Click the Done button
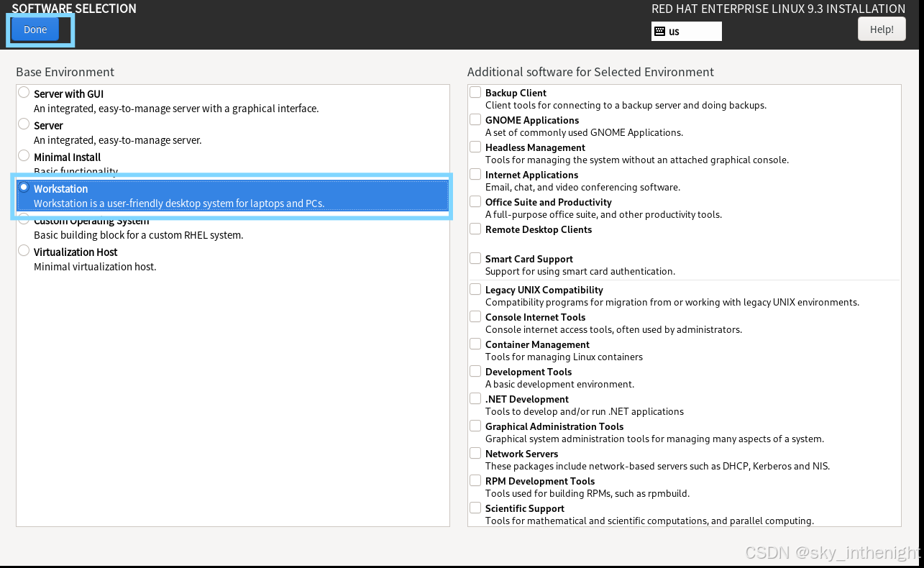 [x=35, y=29]
